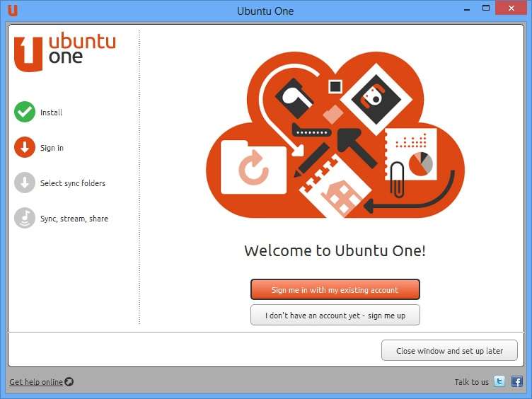Open the Get help online link
The image size is (532, 399).
[x=36, y=382]
